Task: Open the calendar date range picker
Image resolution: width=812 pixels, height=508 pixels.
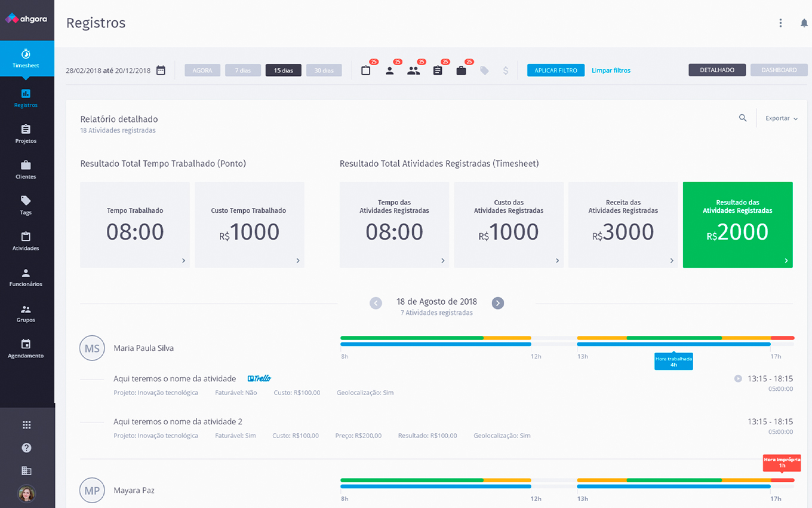Action: (161, 71)
